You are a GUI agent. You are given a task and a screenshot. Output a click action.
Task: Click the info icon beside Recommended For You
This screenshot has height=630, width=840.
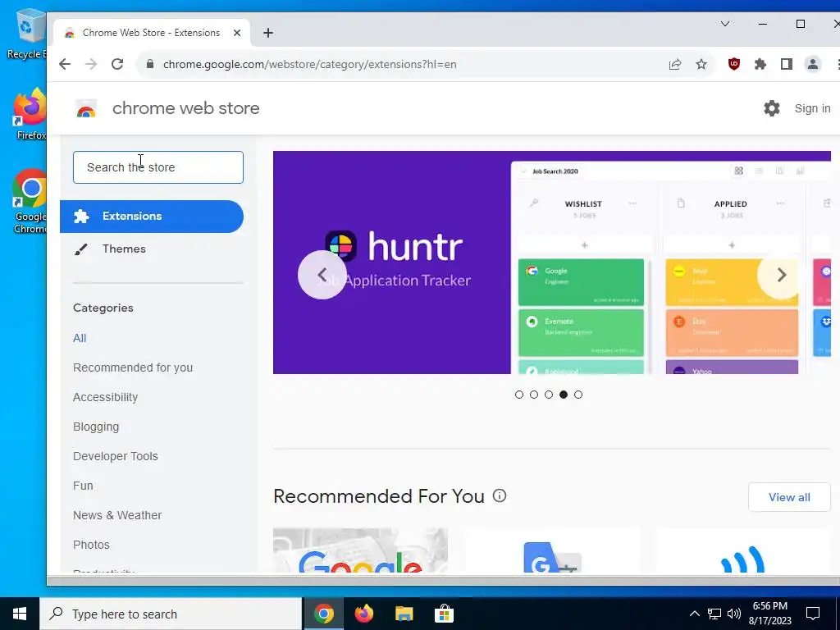tap(500, 495)
